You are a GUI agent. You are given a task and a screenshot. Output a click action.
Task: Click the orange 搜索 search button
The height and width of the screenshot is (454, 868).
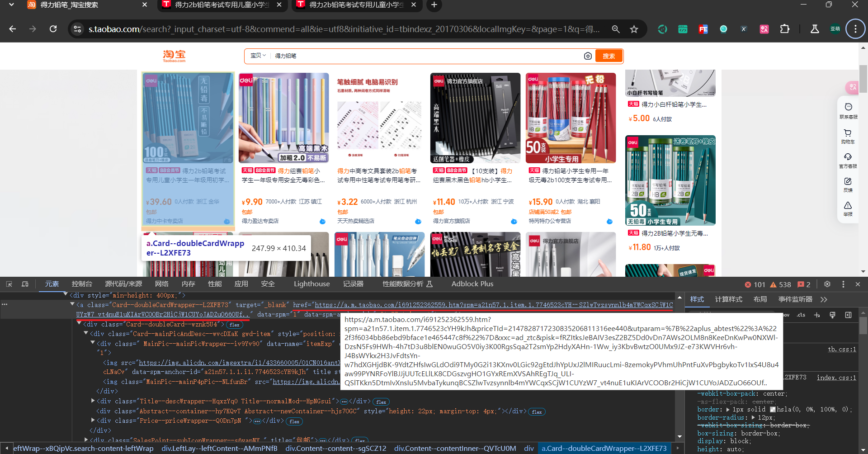coord(609,56)
